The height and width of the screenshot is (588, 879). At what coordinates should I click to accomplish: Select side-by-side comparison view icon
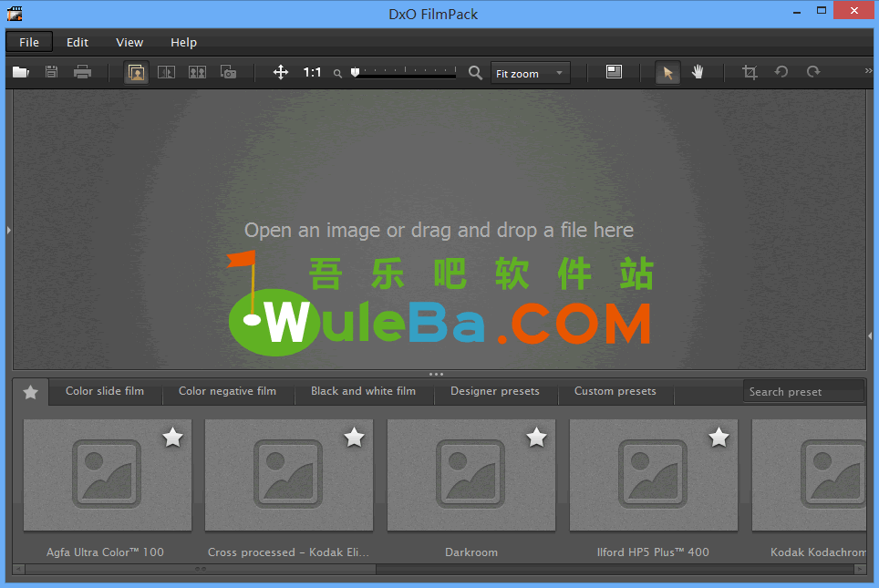[x=197, y=72]
